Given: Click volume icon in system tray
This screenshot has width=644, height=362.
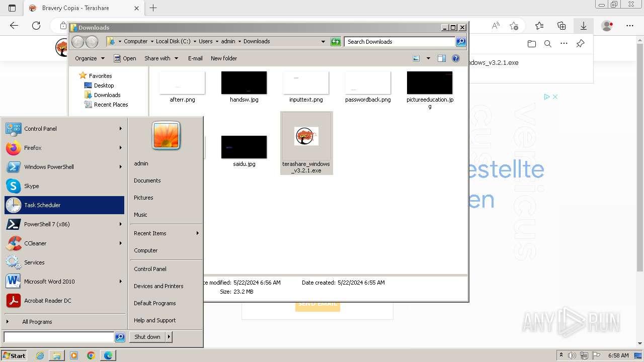Looking at the screenshot, I should pyautogui.click(x=572, y=355).
